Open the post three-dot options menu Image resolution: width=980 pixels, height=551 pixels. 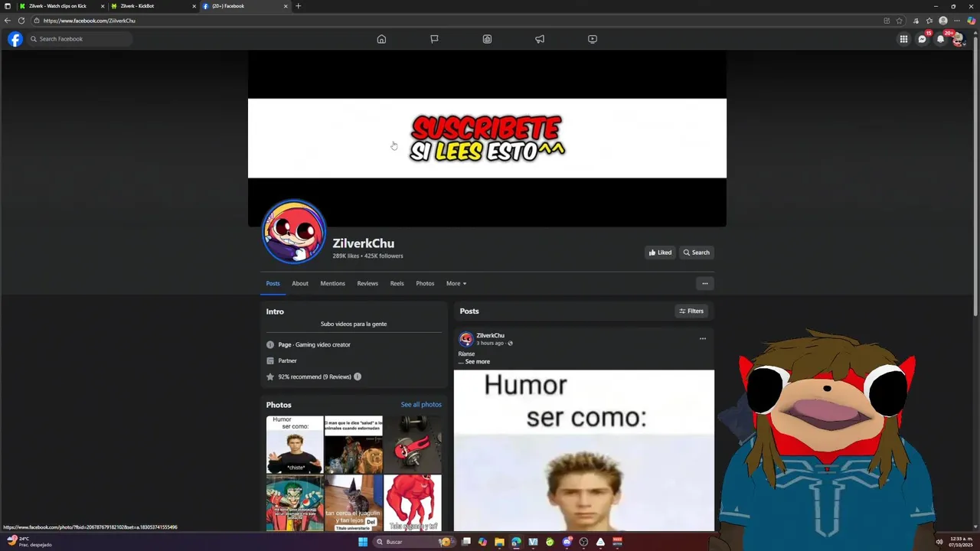tap(703, 338)
